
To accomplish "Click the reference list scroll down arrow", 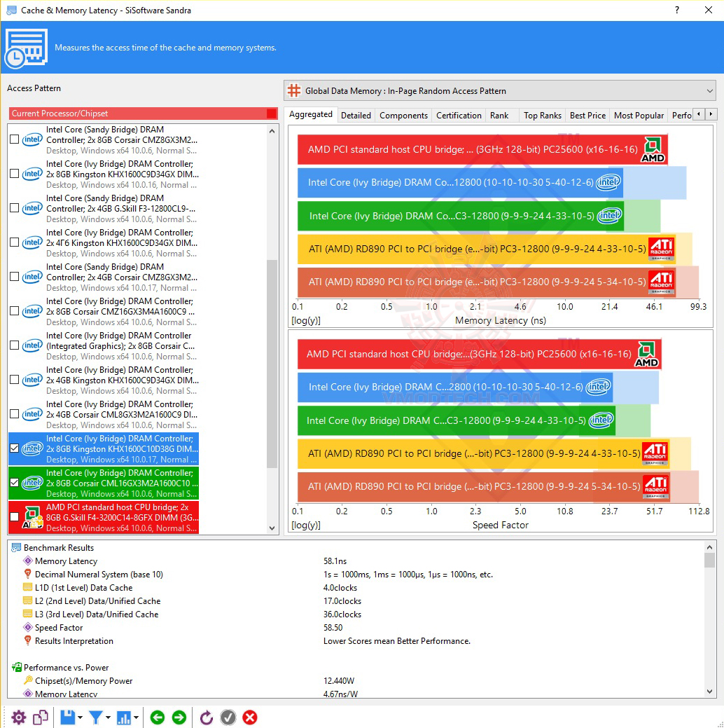I will (272, 528).
